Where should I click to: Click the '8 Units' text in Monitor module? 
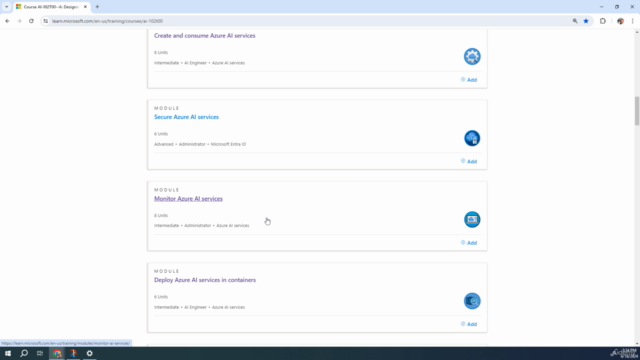(x=161, y=215)
